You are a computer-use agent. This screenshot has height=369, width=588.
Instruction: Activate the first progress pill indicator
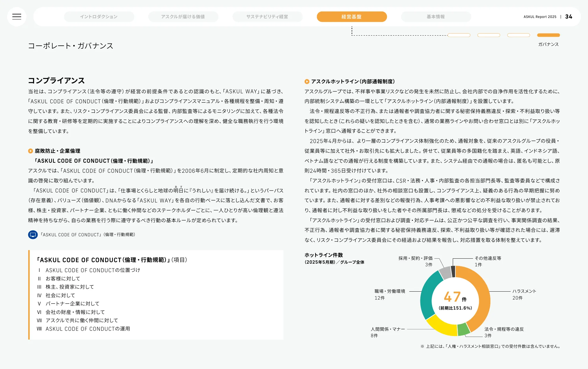(x=459, y=35)
